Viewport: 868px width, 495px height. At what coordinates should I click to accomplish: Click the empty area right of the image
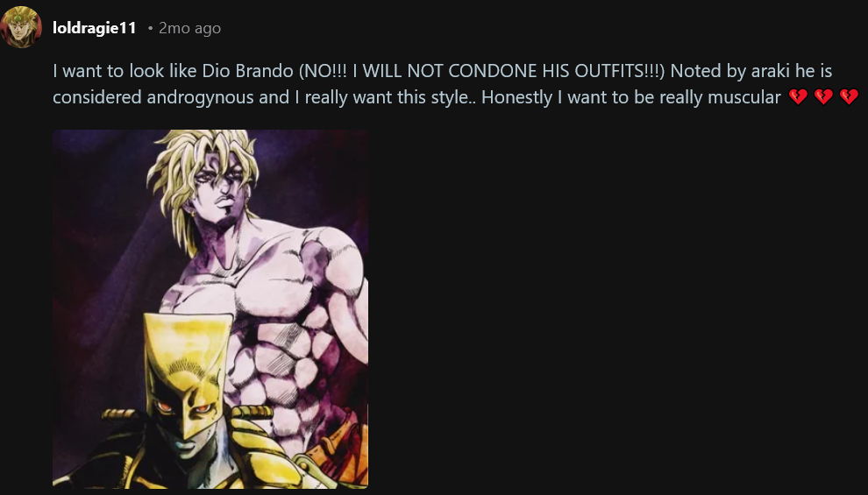(x=615, y=310)
